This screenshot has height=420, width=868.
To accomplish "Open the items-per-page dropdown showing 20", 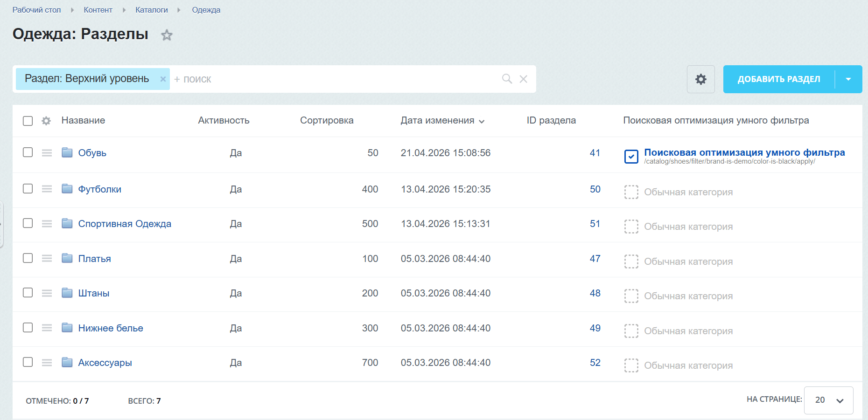I will (x=828, y=400).
